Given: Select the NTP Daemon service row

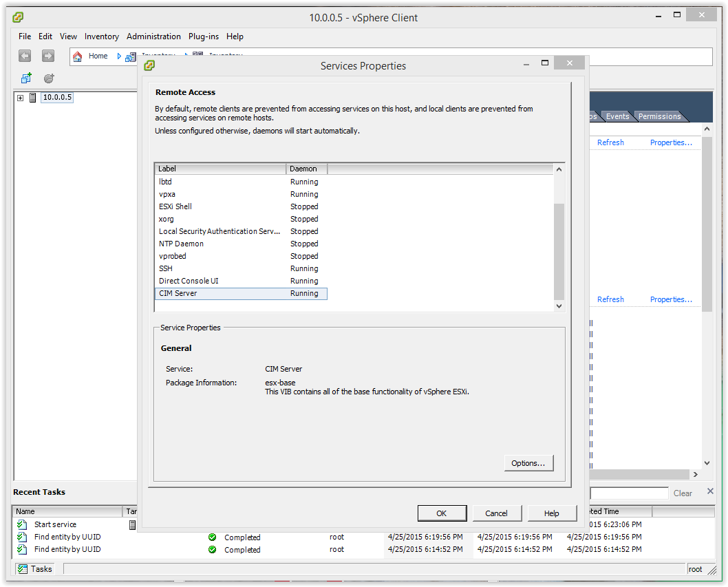Looking at the screenshot, I should coord(241,244).
